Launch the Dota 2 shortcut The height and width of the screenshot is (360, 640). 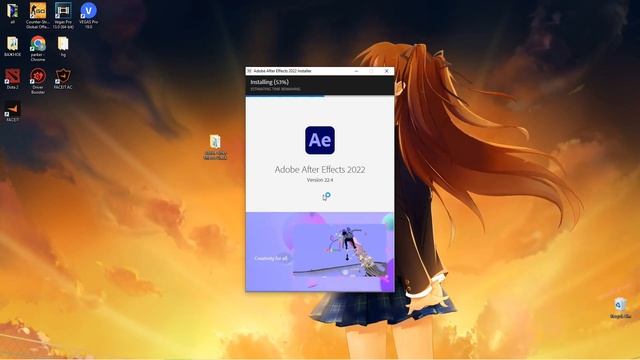(12, 79)
